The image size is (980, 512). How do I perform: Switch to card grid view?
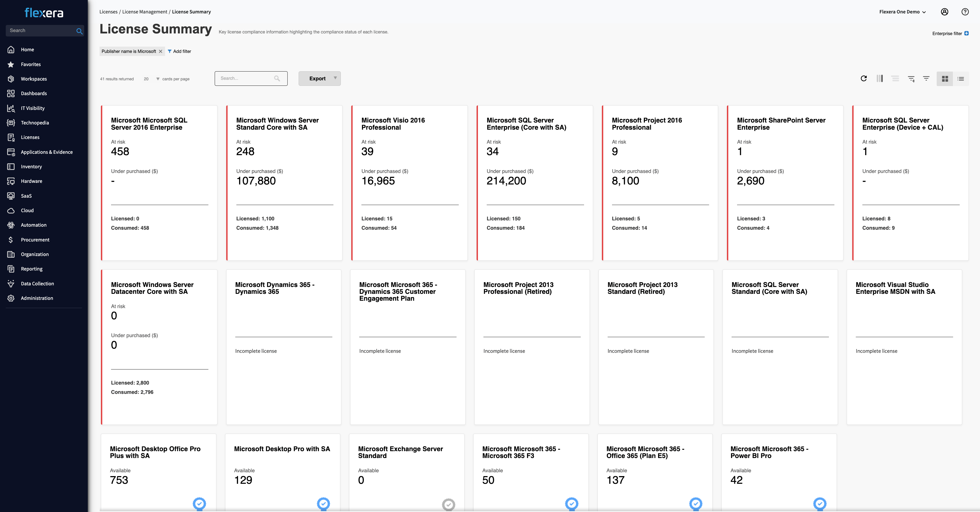point(945,79)
